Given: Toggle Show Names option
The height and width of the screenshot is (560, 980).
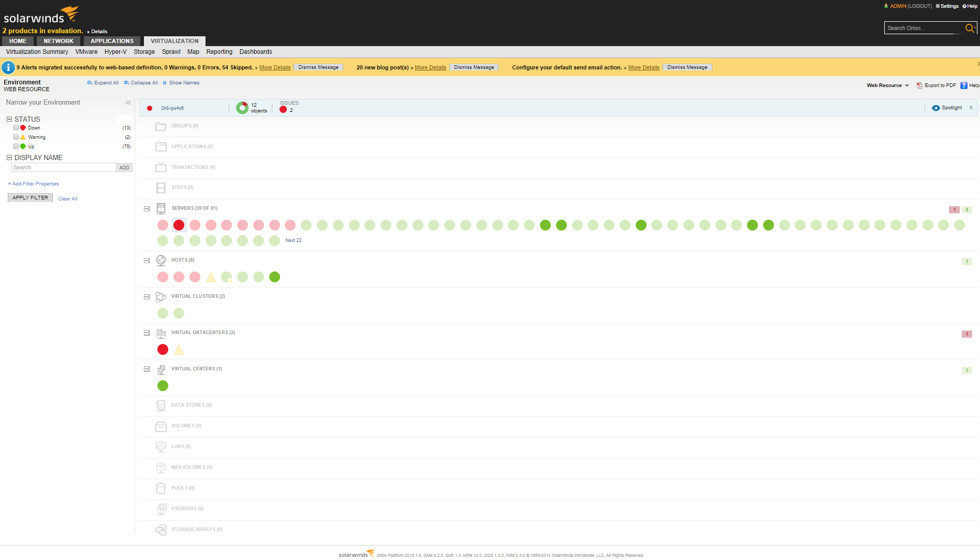Looking at the screenshot, I should click(x=181, y=83).
